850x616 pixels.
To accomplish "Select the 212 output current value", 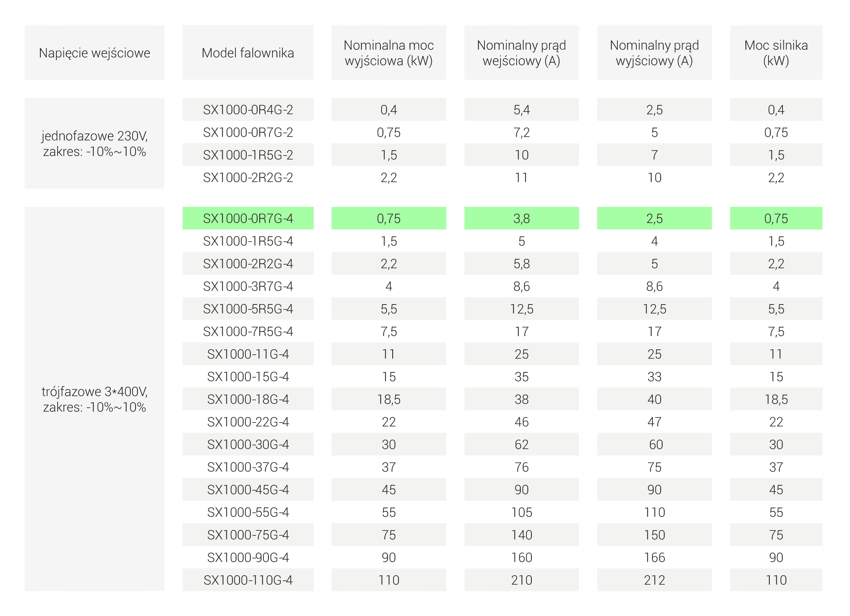I will (654, 580).
